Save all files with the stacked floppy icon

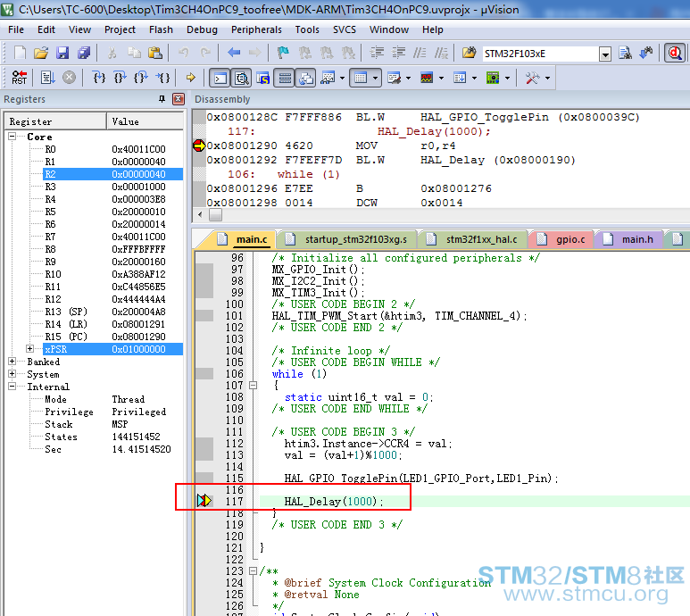click(x=84, y=54)
